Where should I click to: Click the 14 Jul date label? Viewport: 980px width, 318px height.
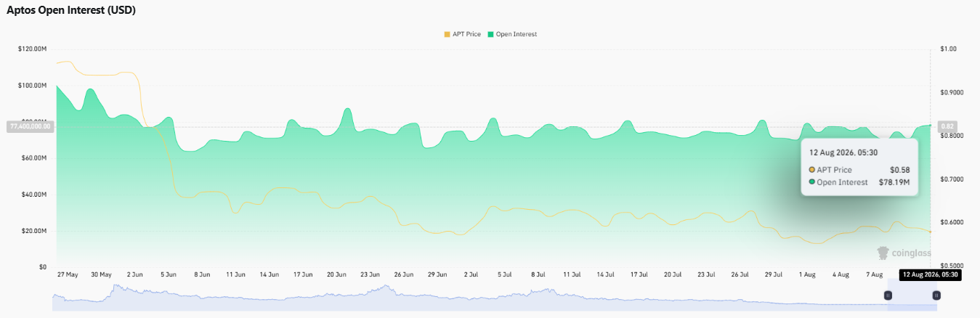[x=605, y=275]
